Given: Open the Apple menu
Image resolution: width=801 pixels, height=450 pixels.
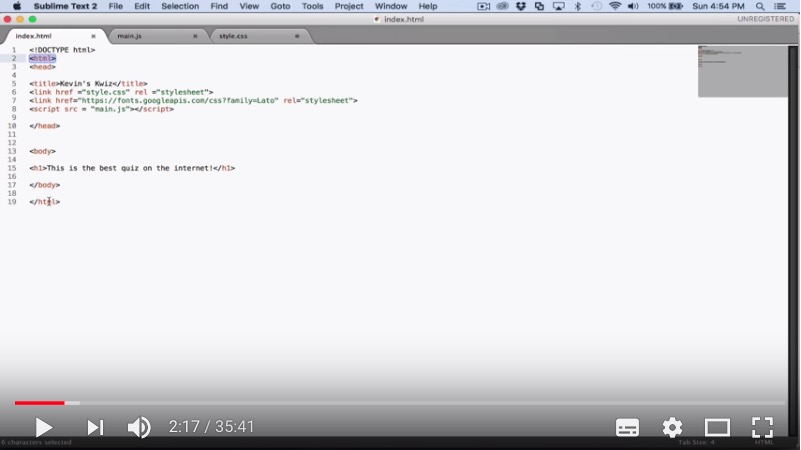Looking at the screenshot, I should [x=17, y=6].
